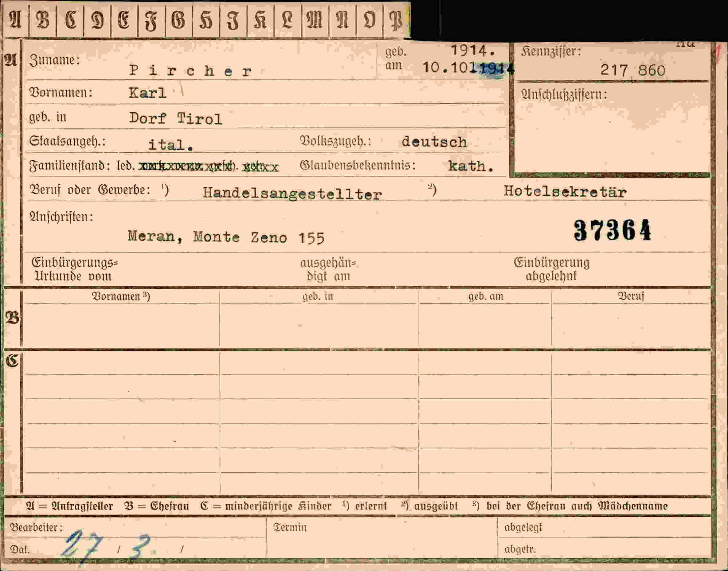Viewport: 728px width, 571px height.
Task: Click the 'Dat.' label
Action: pos(20,549)
